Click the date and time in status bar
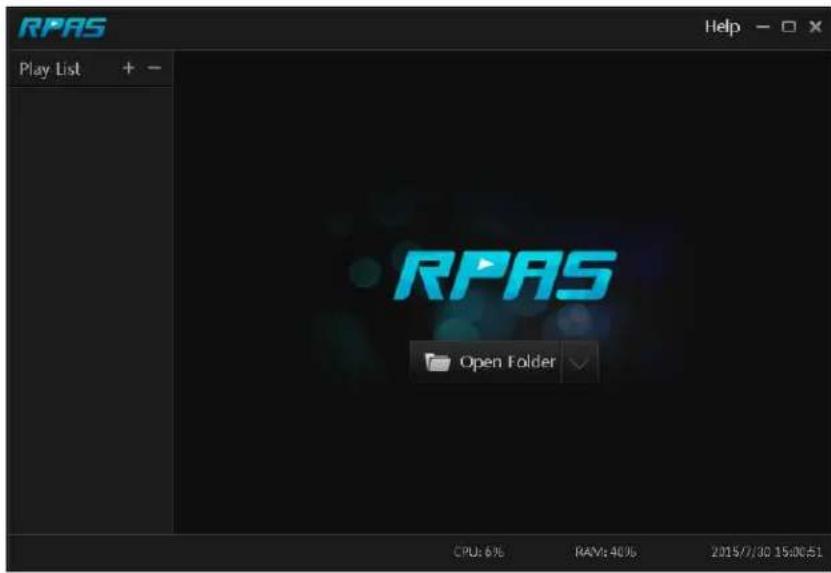Image resolution: width=831 pixels, height=573 pixels. [x=766, y=552]
